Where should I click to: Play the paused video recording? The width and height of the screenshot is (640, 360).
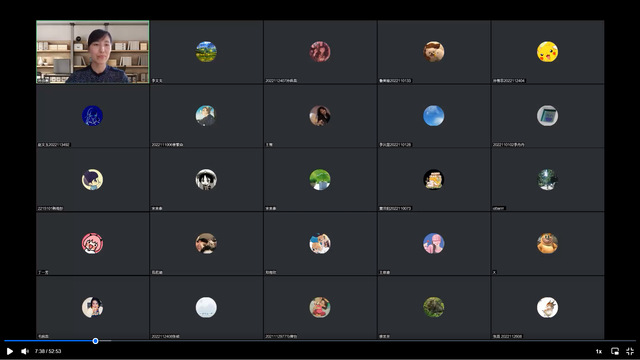(10, 351)
